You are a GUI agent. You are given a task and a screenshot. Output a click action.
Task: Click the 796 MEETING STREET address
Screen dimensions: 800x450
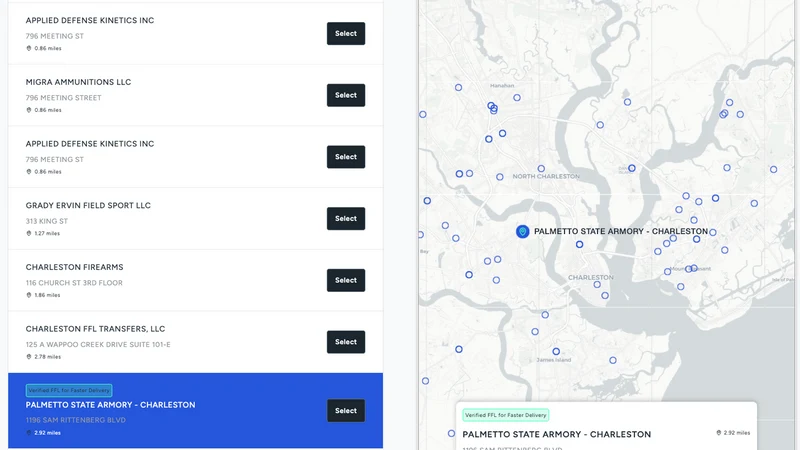tap(63, 98)
